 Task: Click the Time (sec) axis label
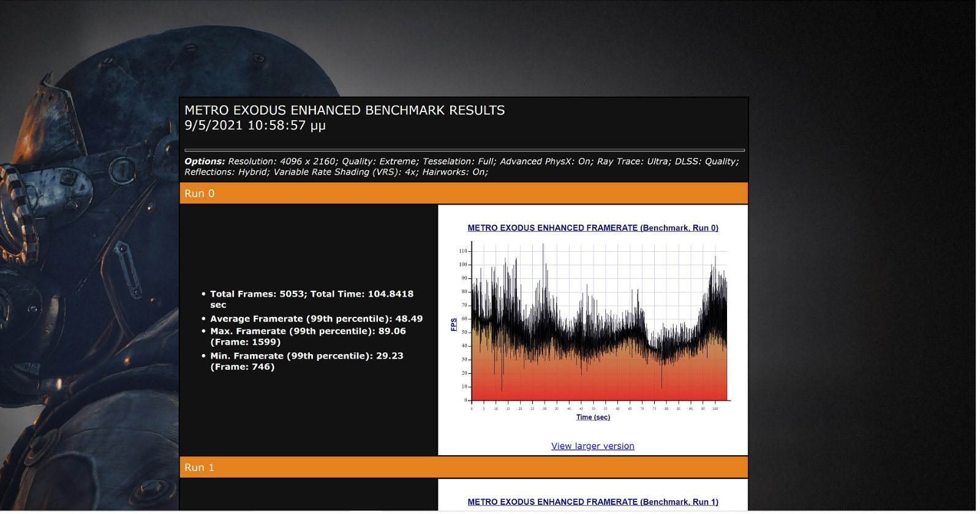593,417
